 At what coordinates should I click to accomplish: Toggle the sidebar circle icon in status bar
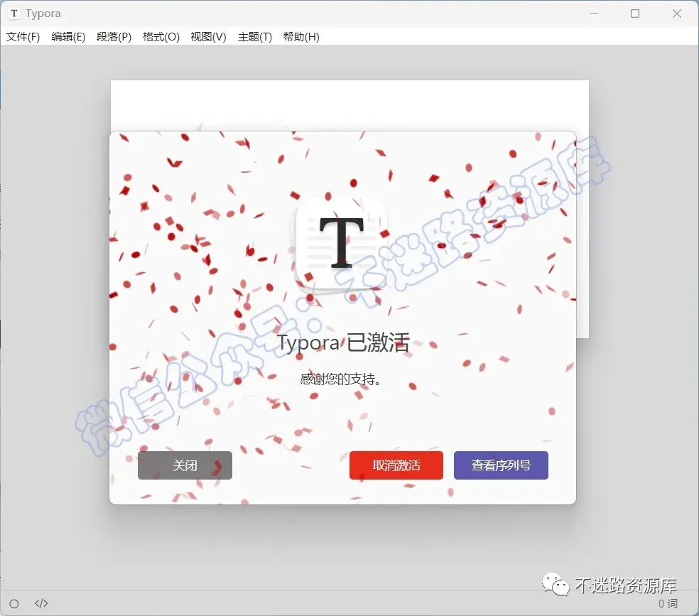[x=14, y=603]
